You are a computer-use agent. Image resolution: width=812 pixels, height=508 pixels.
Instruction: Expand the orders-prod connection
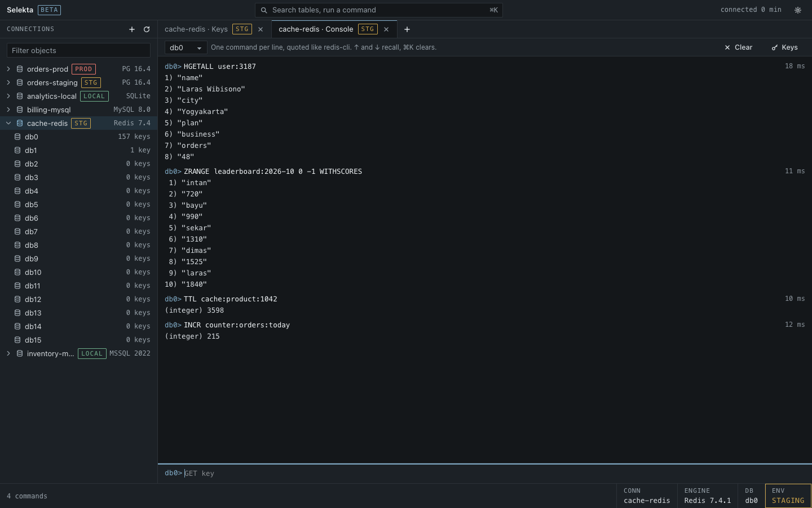[8, 69]
